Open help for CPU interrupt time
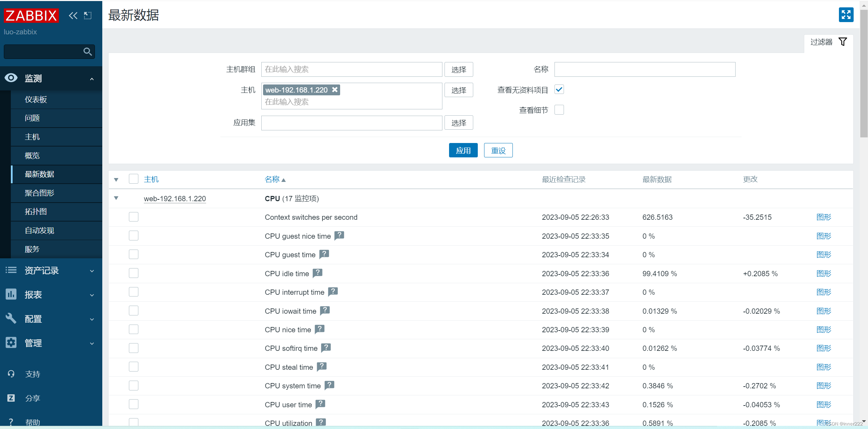 point(333,292)
